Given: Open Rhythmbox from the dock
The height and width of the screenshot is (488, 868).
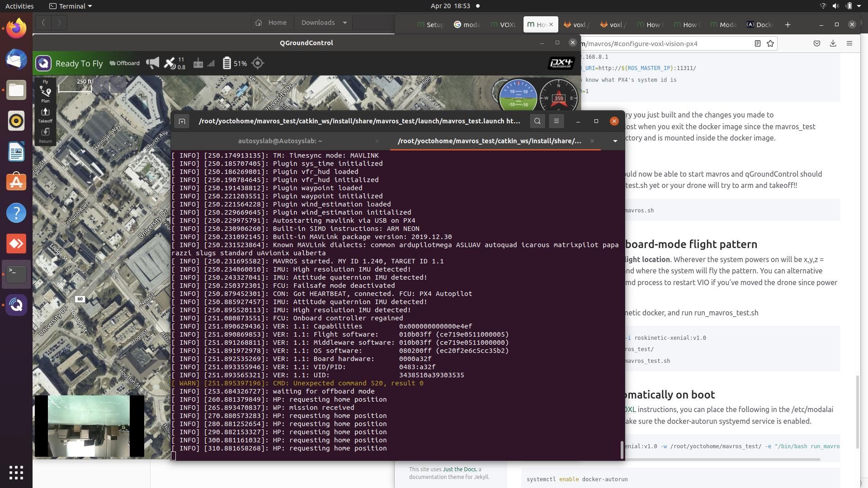Looking at the screenshot, I should click(16, 121).
